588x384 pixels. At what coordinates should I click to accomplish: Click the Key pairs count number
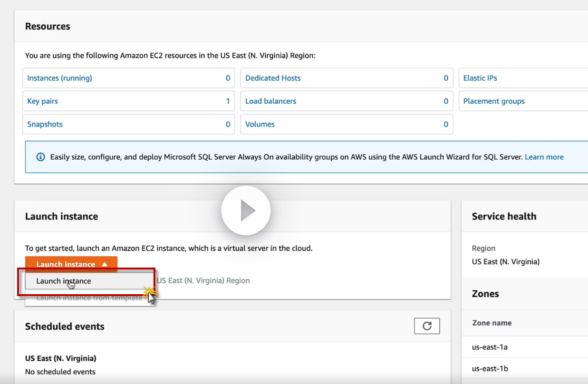(x=228, y=101)
